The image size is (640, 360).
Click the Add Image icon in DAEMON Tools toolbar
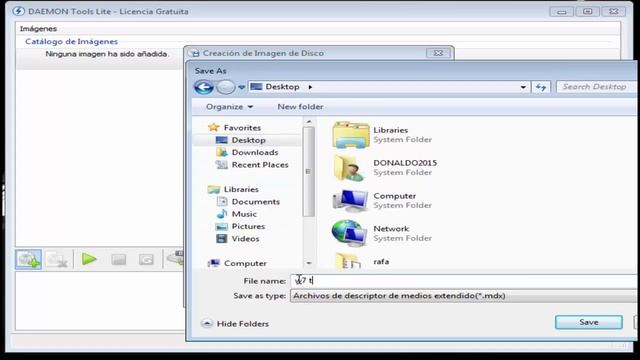[x=29, y=259]
